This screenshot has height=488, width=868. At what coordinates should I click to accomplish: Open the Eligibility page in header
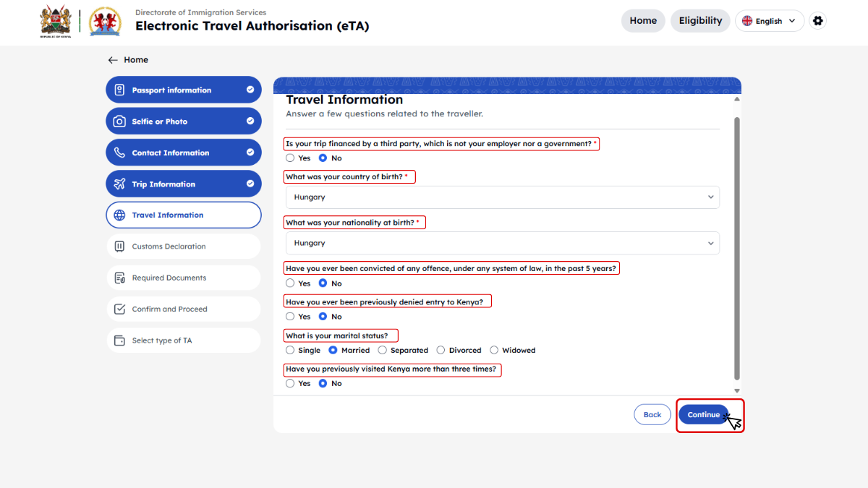tap(700, 21)
